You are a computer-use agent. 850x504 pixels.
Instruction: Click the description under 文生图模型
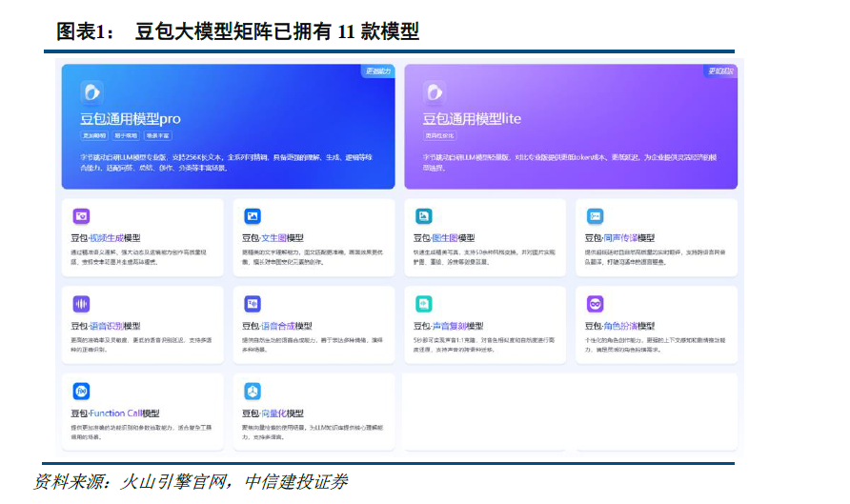pyautogui.click(x=313, y=257)
